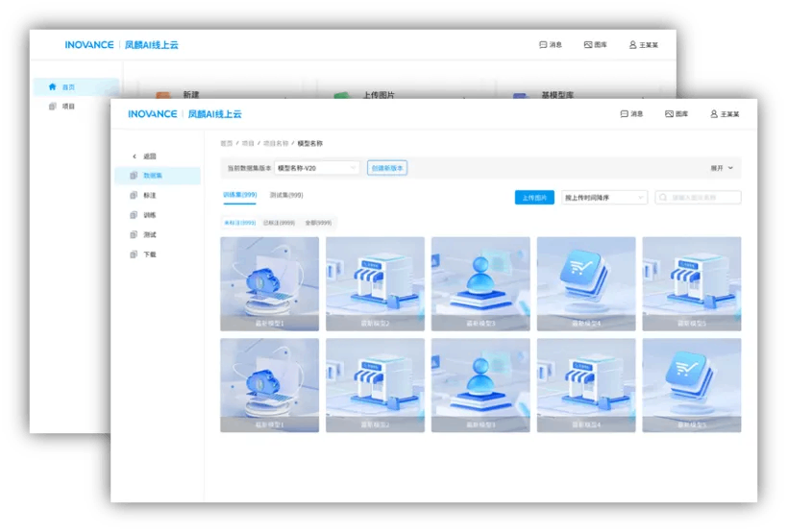The height and width of the screenshot is (532, 787).
Task: Expand the panel using 展开
Action: (x=722, y=168)
